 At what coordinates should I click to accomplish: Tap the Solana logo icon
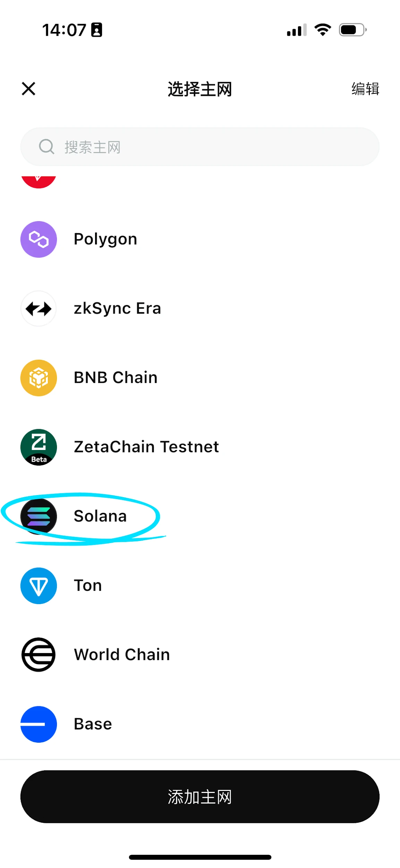click(x=39, y=516)
